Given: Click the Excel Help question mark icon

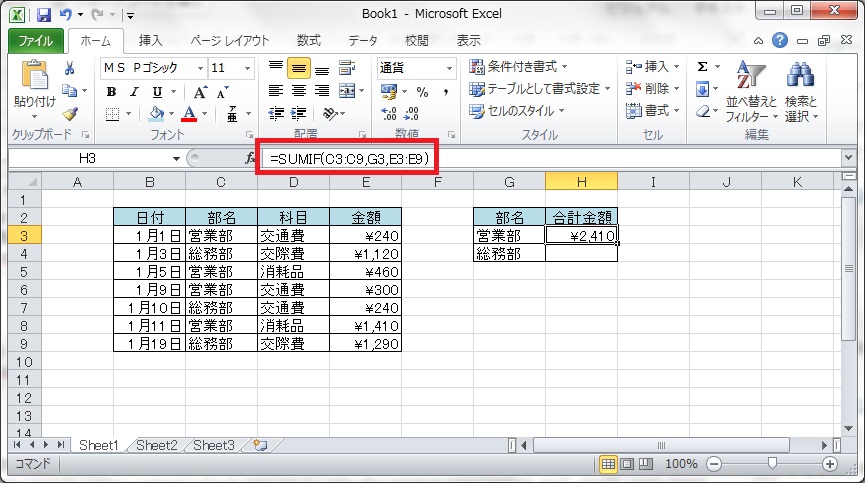Looking at the screenshot, I should pos(779,40).
